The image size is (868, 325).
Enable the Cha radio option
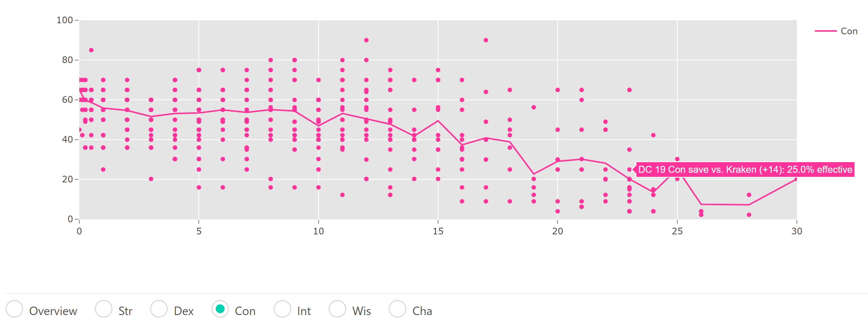(x=397, y=309)
